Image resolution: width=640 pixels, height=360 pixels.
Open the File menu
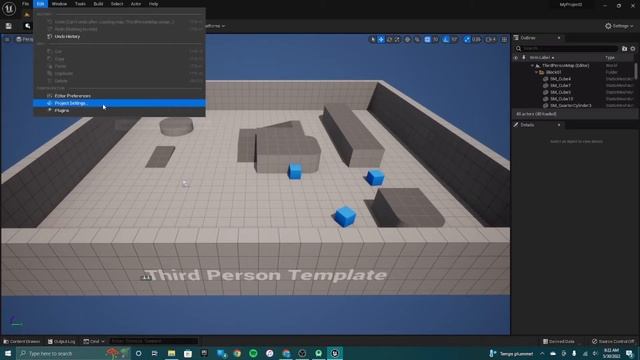(25, 4)
